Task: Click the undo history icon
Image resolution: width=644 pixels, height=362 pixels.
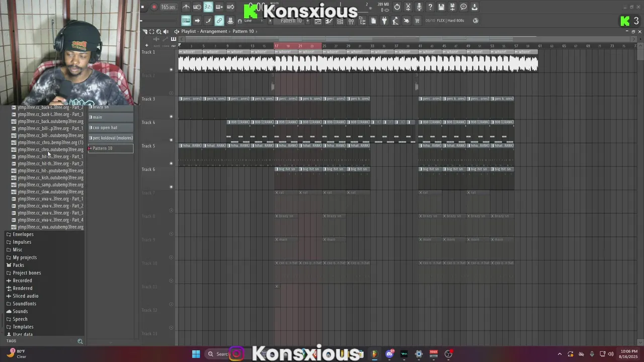Action: 397,7
